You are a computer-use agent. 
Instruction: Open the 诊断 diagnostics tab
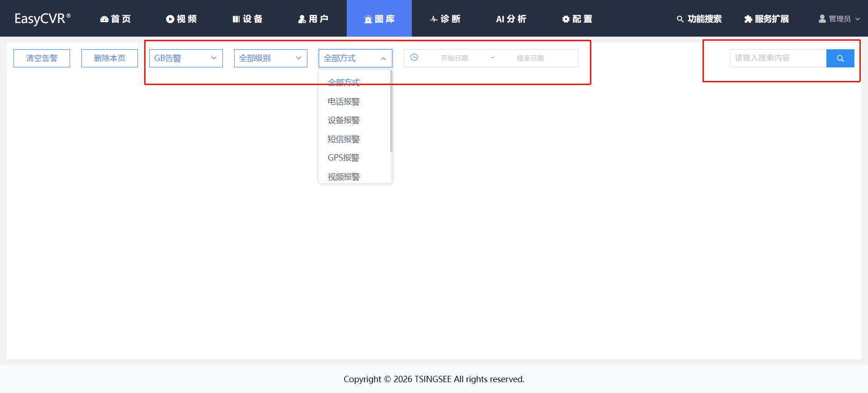[x=445, y=19]
